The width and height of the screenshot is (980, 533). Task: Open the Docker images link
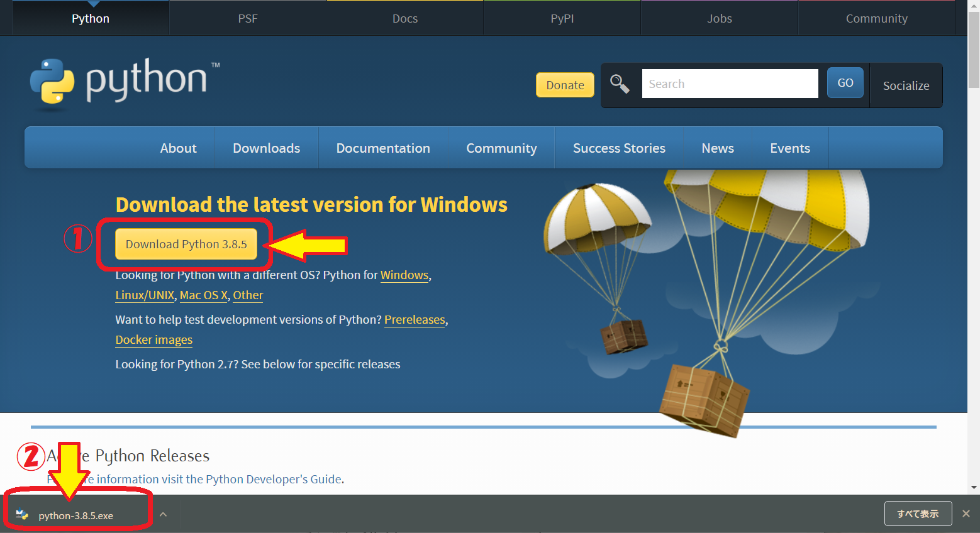[153, 340]
